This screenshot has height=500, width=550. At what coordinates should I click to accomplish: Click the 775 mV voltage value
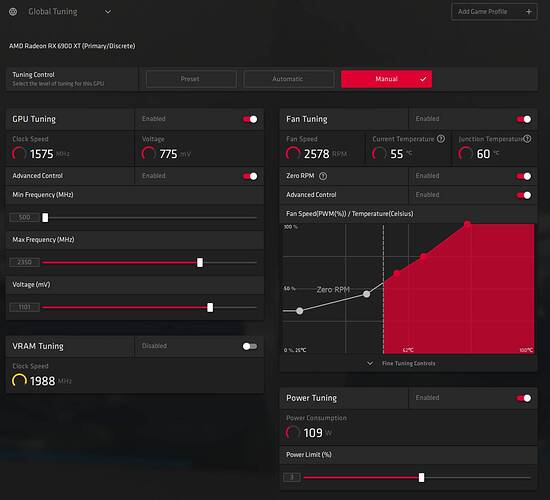click(168, 154)
